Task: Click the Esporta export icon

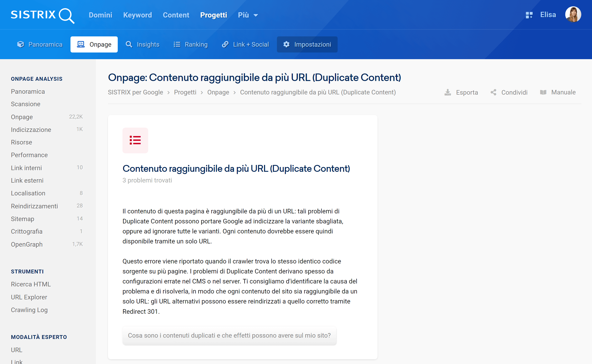Action: coord(447,92)
